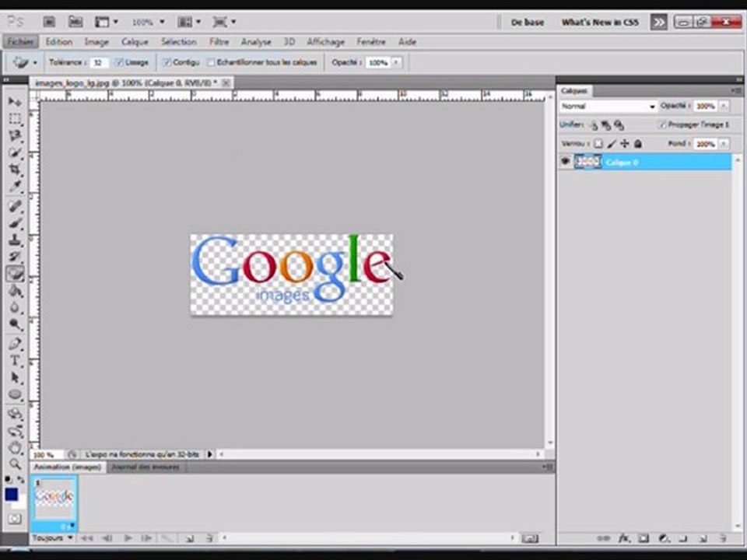Image resolution: width=747 pixels, height=560 pixels.
Task: Launch Mini Bridge from the application bar
Action: coord(75,22)
